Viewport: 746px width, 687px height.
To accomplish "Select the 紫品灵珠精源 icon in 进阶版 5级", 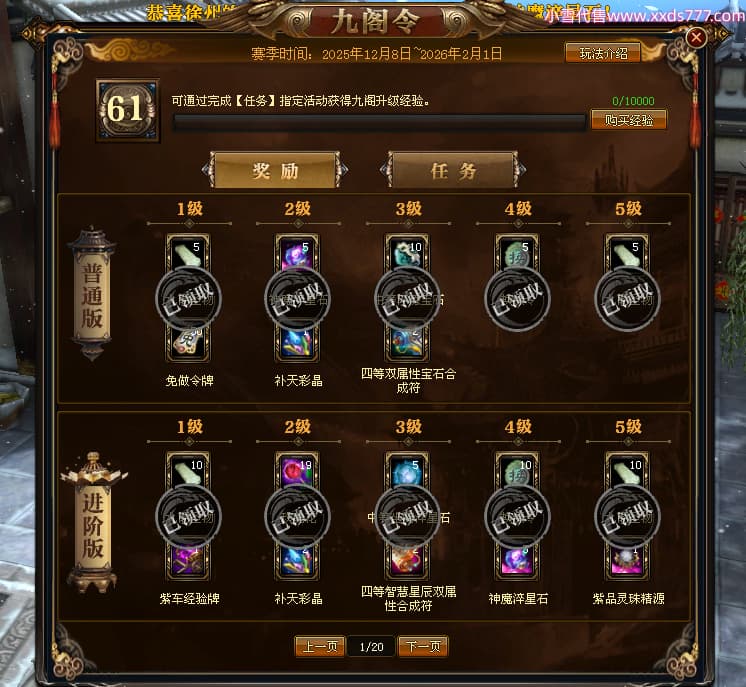I will click(x=627, y=561).
